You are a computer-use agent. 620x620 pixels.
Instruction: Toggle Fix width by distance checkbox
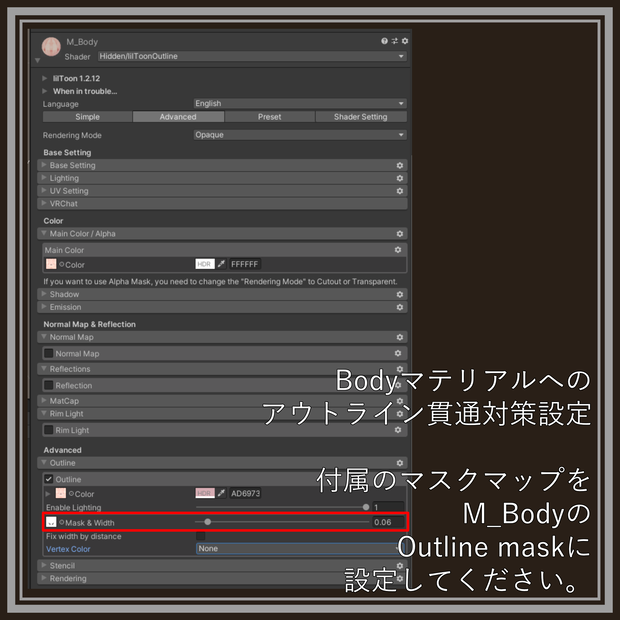(200, 536)
